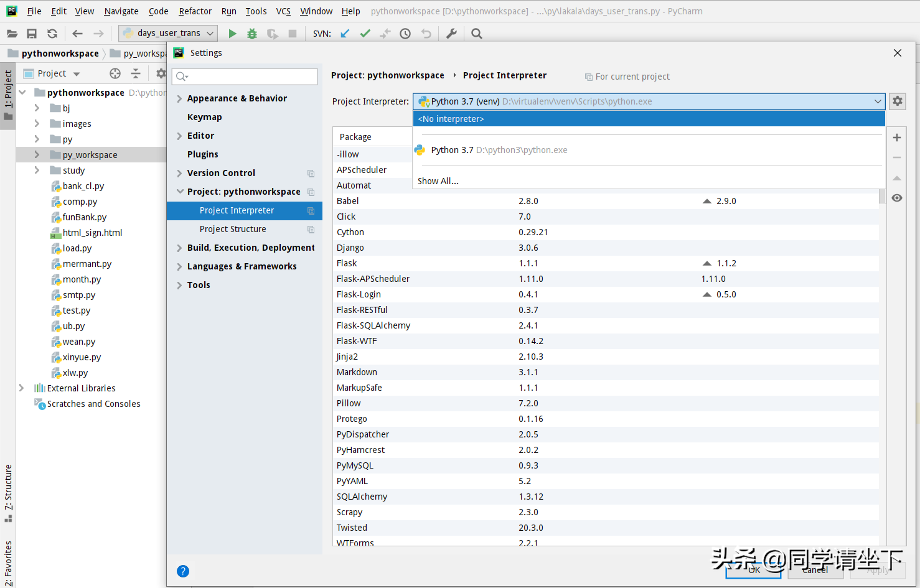This screenshot has height=588, width=920.
Task: Upgrade package with the up triangle icon
Action: (897, 178)
